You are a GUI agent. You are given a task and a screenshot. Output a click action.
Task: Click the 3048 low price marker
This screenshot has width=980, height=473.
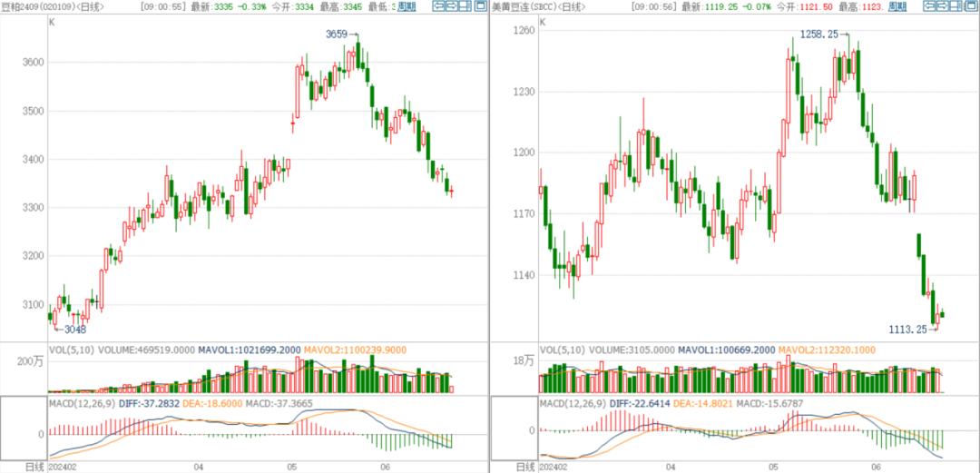[75, 330]
